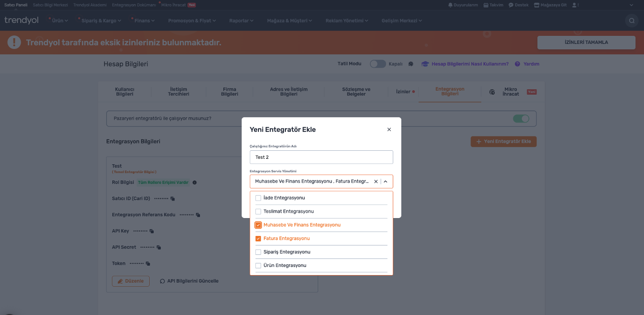Screen dimensions: 644x315
Task: Expand the Sipariş & Kargo menu
Action: point(102,21)
